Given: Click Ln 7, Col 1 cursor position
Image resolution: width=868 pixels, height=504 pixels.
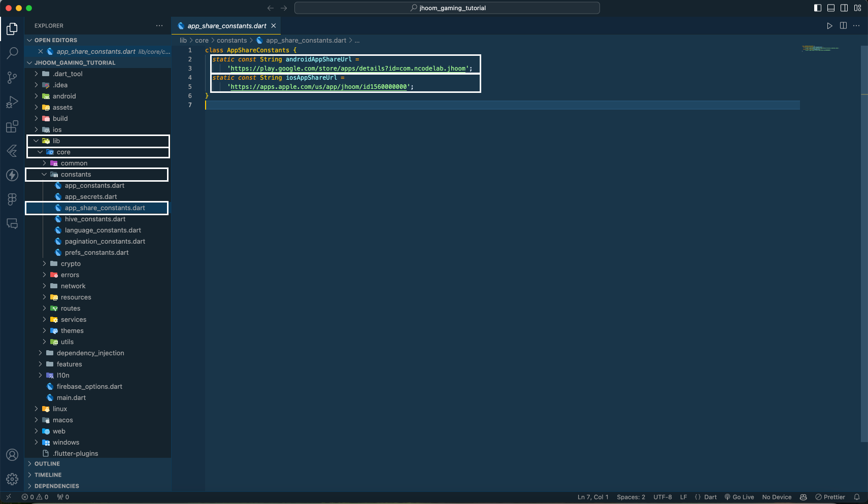Looking at the screenshot, I should point(593,497).
